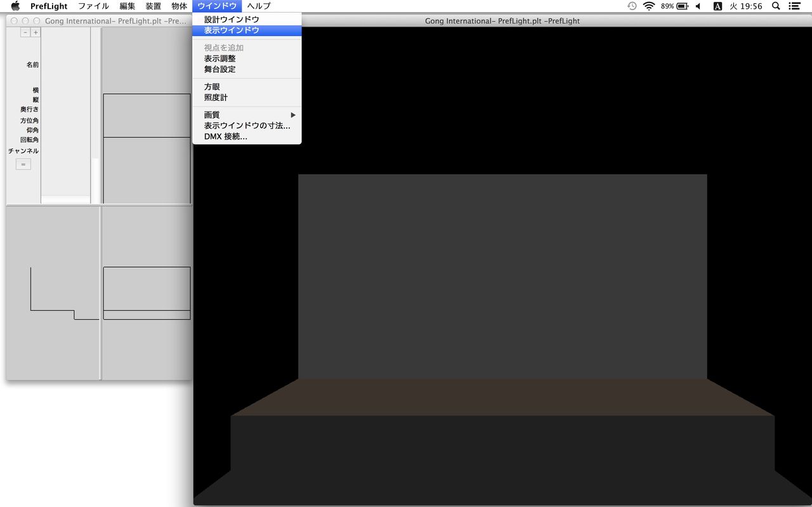This screenshot has width=812, height=507.
Task: Open the Apple menu
Action: pos(15,6)
